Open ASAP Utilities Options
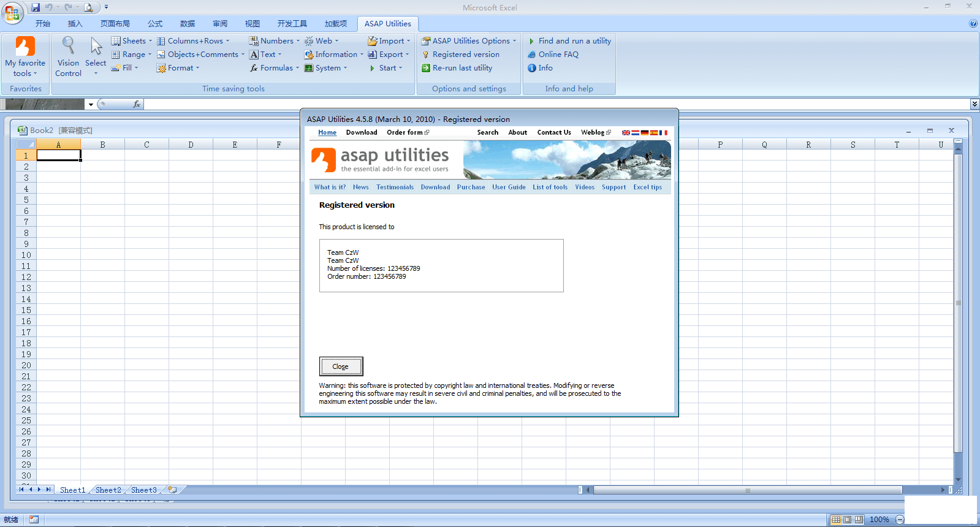 coord(469,41)
